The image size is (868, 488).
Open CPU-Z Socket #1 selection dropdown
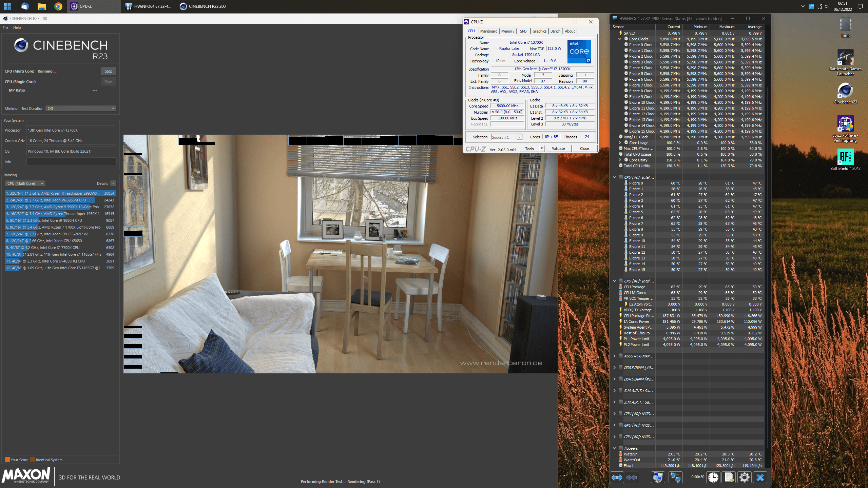(x=506, y=137)
